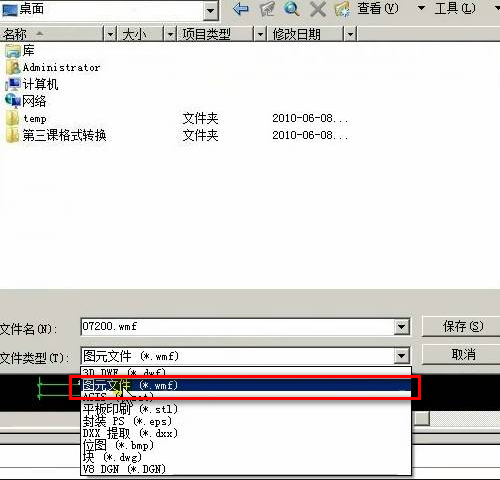Open the 大小 column filter arrow
The height and width of the screenshot is (480, 500).
(x=170, y=34)
